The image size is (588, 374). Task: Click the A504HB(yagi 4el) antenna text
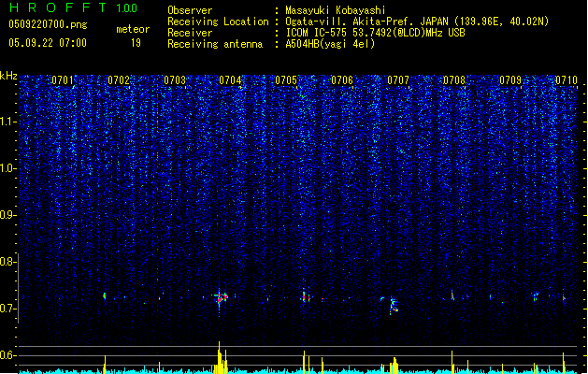(x=330, y=44)
